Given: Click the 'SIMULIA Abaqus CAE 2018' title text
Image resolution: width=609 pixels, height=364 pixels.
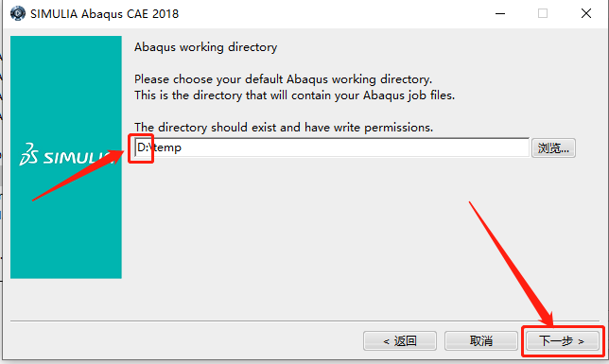Looking at the screenshot, I should point(104,14).
